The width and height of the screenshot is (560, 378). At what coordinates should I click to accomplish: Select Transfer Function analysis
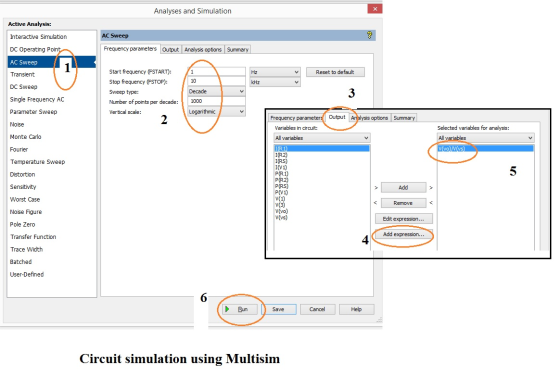[33, 237]
